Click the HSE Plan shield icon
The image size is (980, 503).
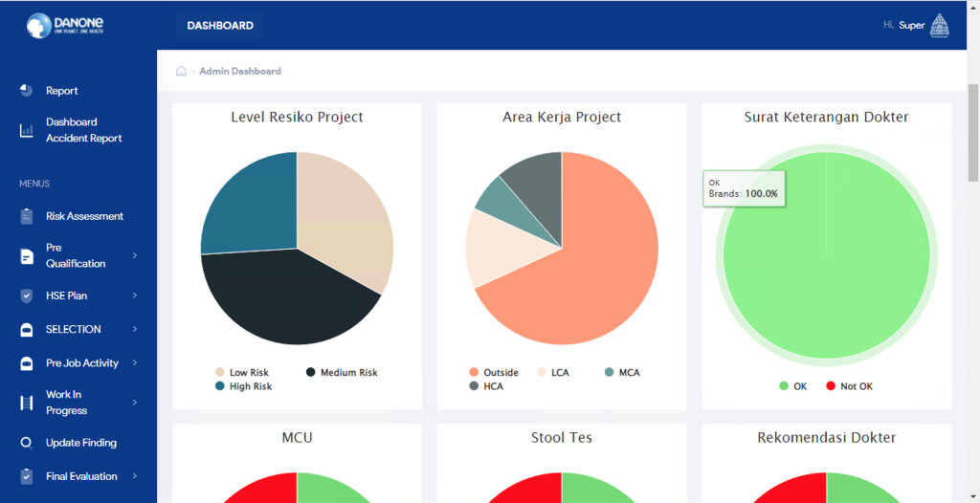(26, 296)
